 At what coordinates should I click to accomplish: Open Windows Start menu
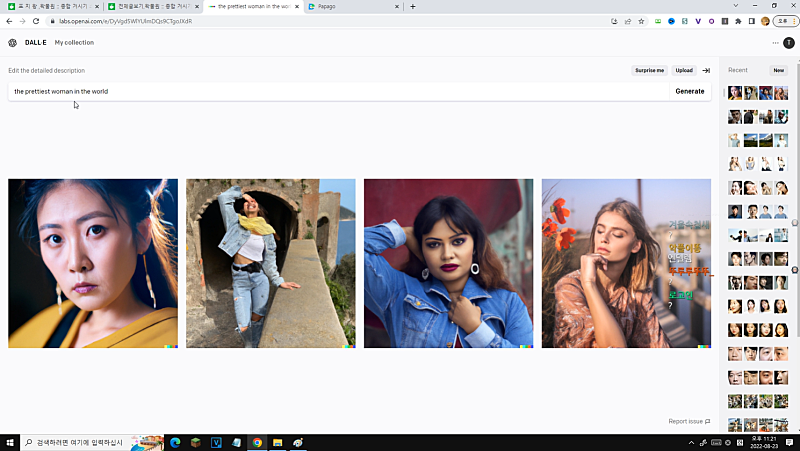tap(10, 442)
